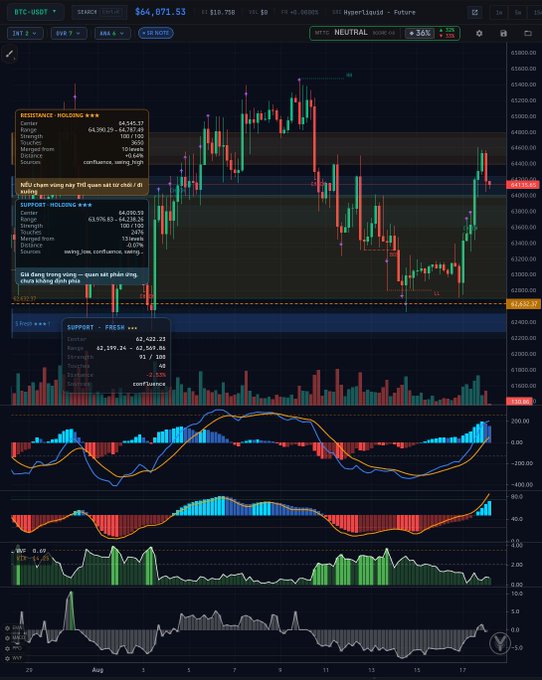The height and width of the screenshot is (680, 542).
Task: Select the 5m timeframe
Action: pyautogui.click(x=518, y=13)
